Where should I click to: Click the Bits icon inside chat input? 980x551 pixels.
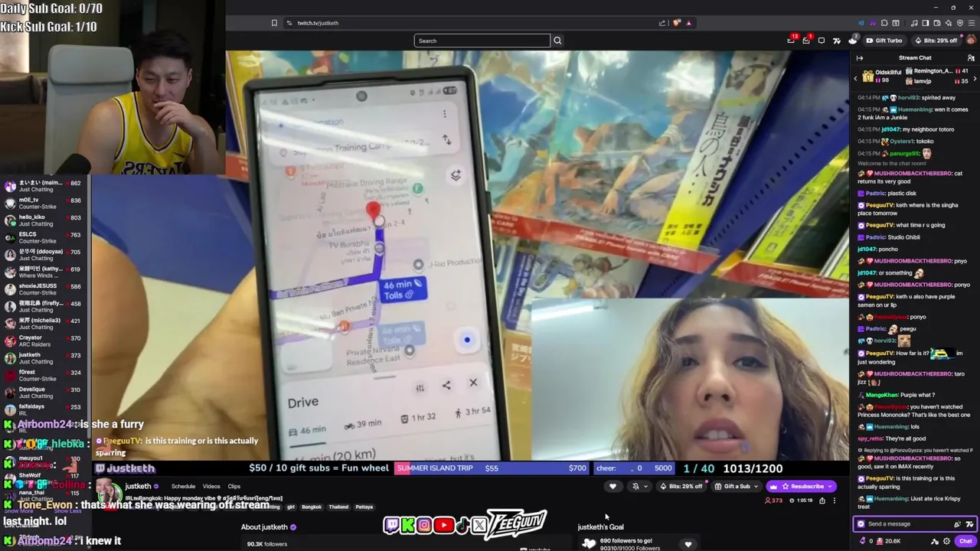tap(957, 524)
